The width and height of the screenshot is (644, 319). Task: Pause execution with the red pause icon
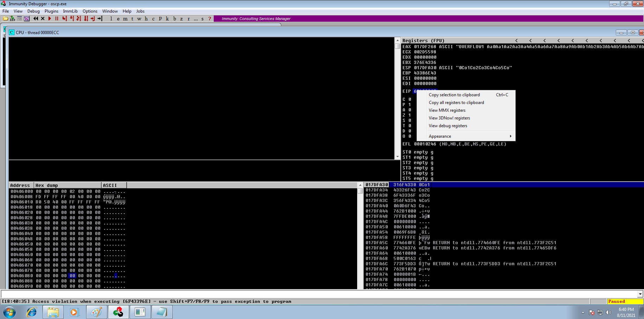click(57, 19)
